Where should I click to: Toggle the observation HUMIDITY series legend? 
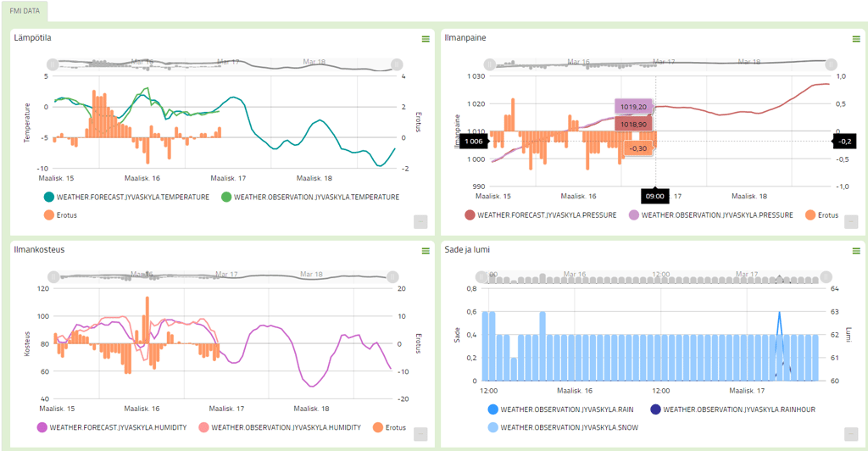(x=280, y=428)
